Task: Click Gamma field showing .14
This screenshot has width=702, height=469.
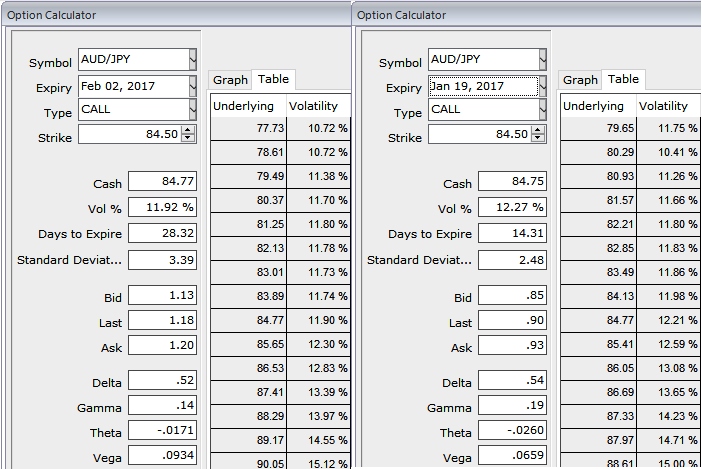Action: pyautogui.click(x=163, y=405)
